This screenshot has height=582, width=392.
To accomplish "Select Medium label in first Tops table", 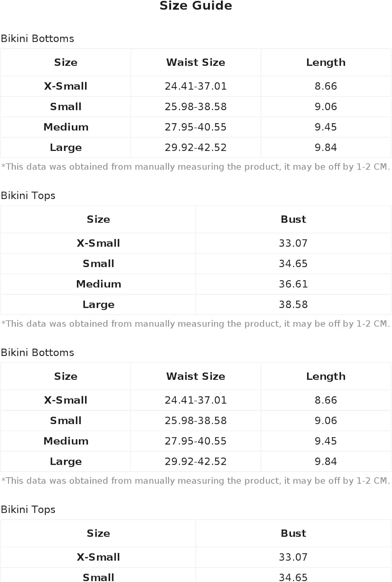I will (99, 284).
